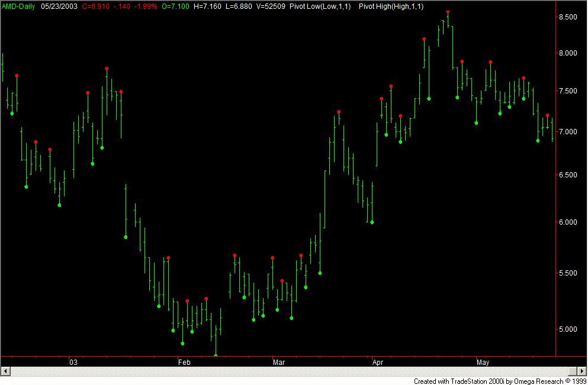Select the Pivot High(High,1,1) indicator label
Image resolution: width=588 pixels, height=385 pixels.
pos(391,7)
